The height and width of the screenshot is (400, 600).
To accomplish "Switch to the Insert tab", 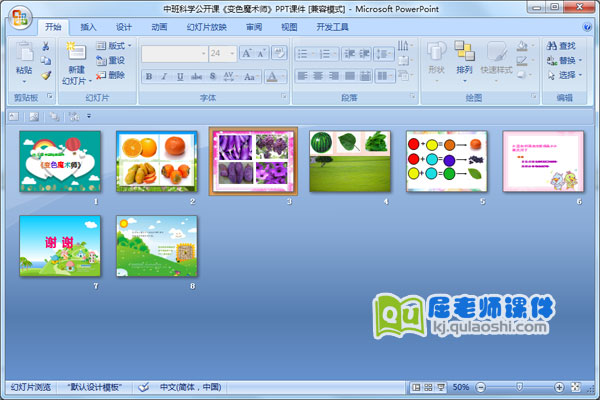I will pos(88,27).
